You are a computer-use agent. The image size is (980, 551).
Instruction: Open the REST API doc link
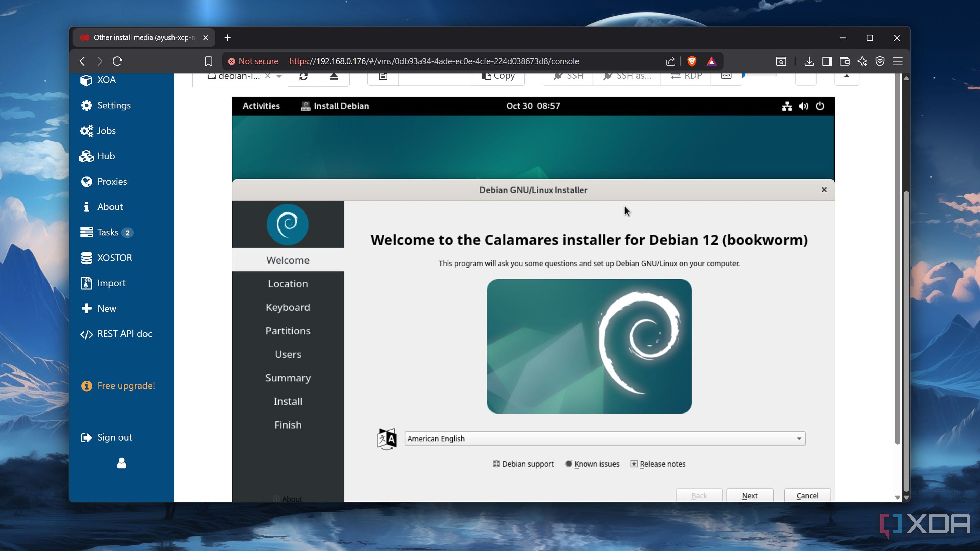(116, 334)
